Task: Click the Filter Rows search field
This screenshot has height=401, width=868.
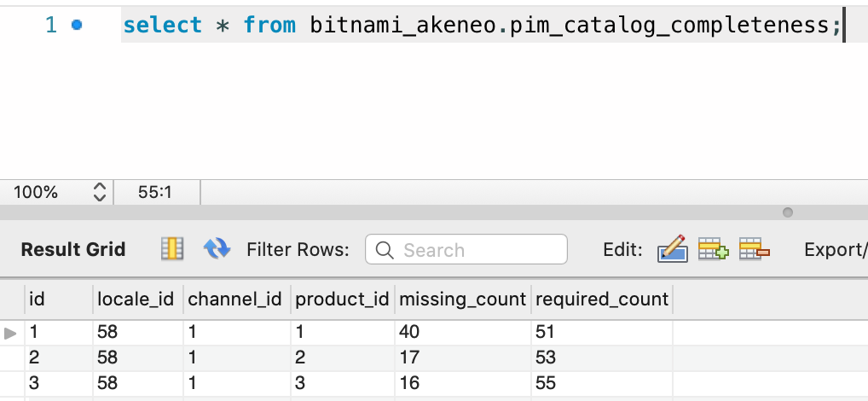Action: [466, 249]
